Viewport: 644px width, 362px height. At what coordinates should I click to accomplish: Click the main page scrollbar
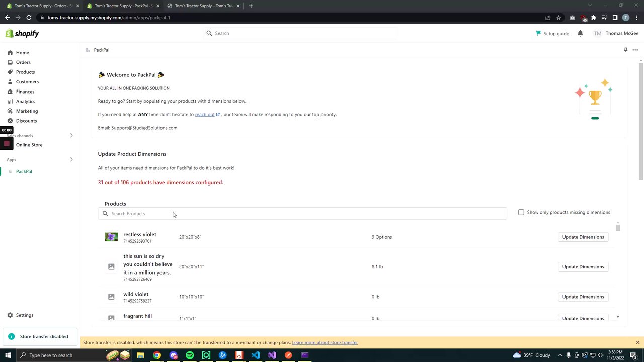pyautogui.click(x=641, y=121)
